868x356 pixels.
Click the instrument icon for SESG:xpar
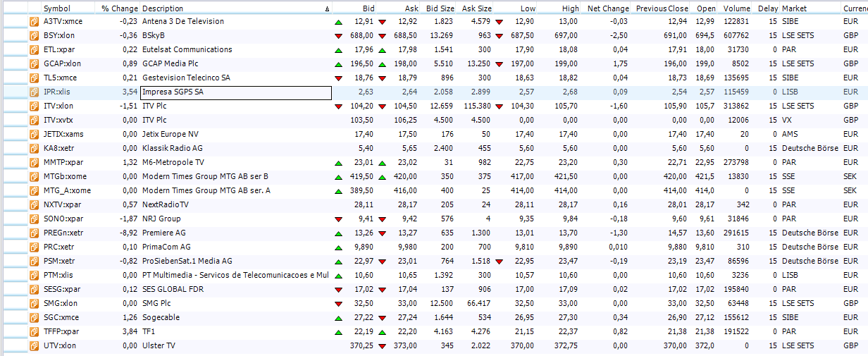34,289
